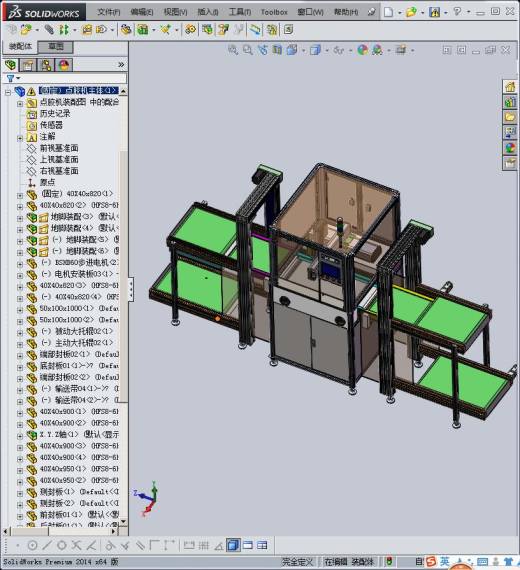Viewport: 520px width, 570px height.
Task: Open the ConfigurationManager tab icon
Action: click(46, 65)
